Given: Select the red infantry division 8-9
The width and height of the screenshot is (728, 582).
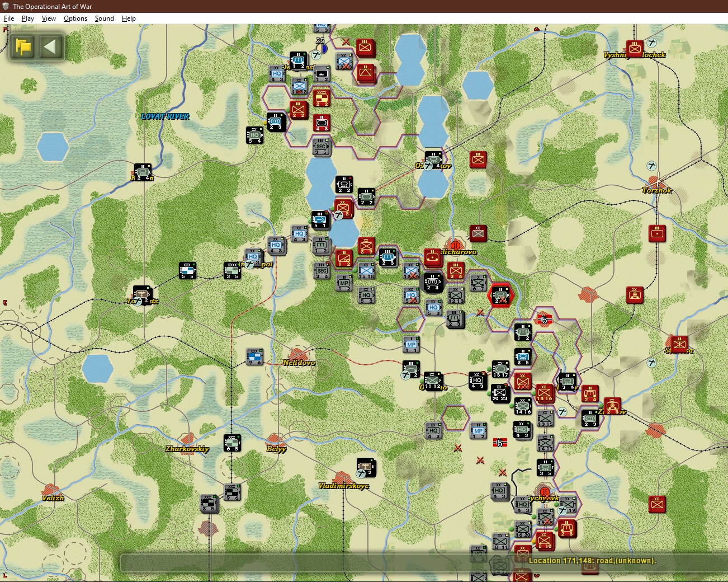Looking at the screenshot, I should click(x=366, y=246).
